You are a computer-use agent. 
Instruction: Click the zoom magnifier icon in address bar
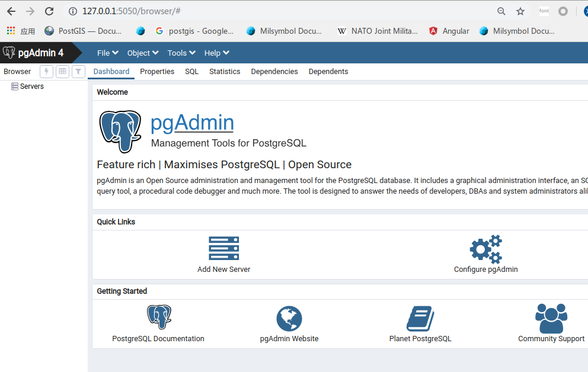501,11
